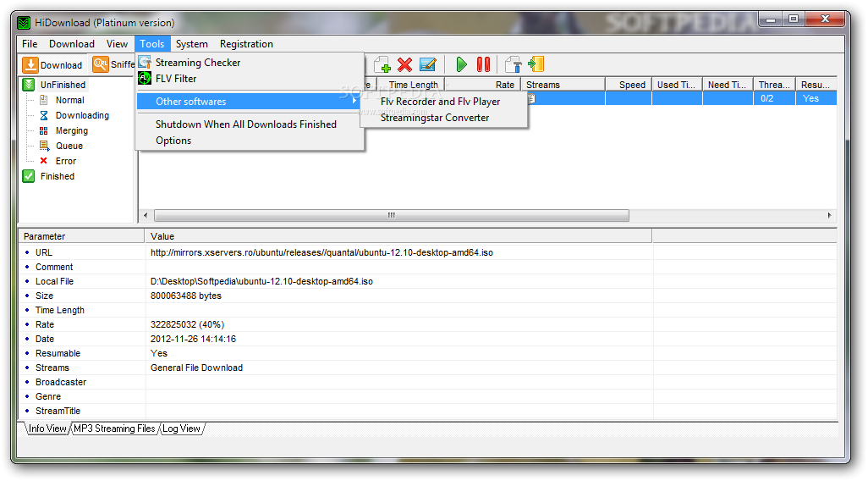
Task: Click the add new task icon
Action: tap(382, 65)
